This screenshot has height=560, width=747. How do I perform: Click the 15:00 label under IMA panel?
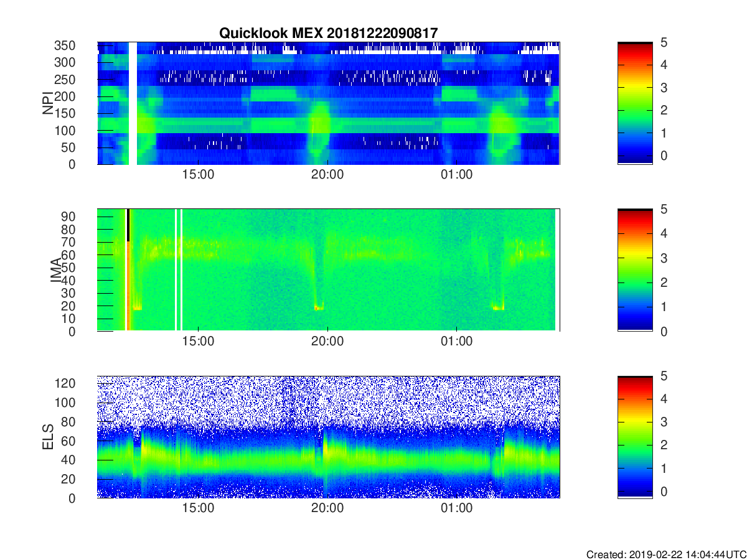click(199, 342)
